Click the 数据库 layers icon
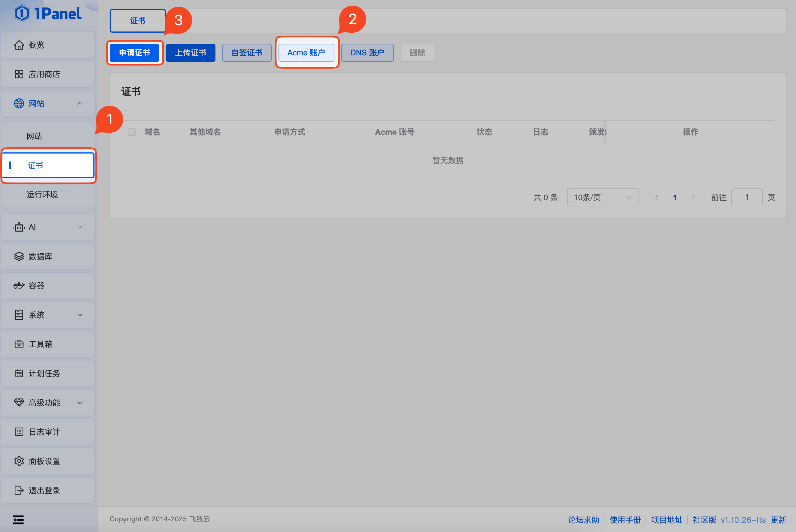This screenshot has height=532, width=796. 19,256
